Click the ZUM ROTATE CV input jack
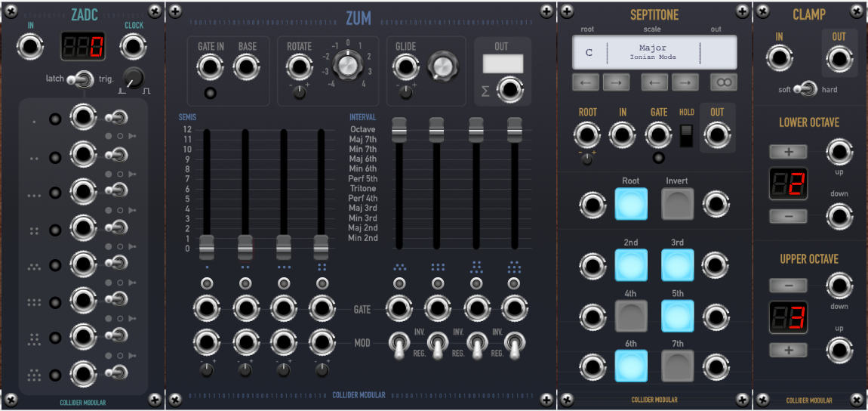The image size is (868, 411). (x=299, y=68)
